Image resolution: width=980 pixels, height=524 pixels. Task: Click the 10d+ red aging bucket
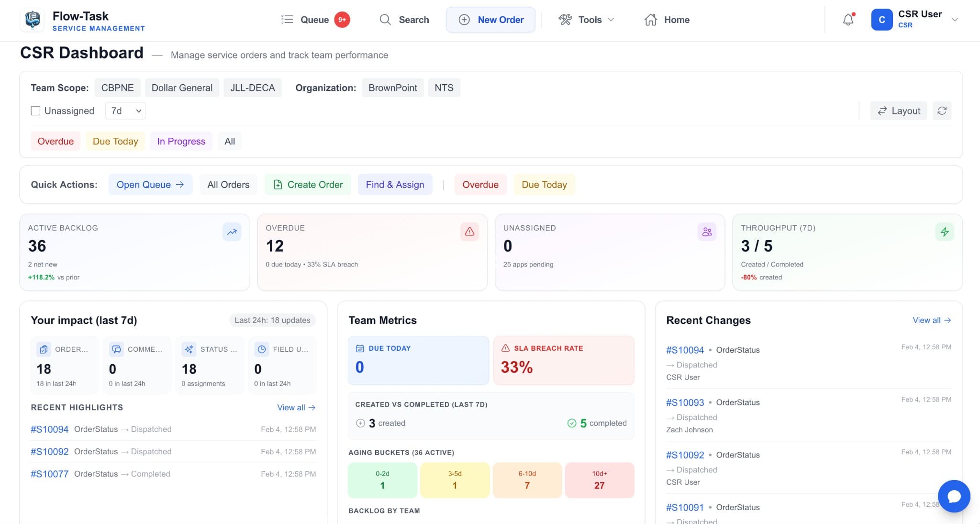599,480
